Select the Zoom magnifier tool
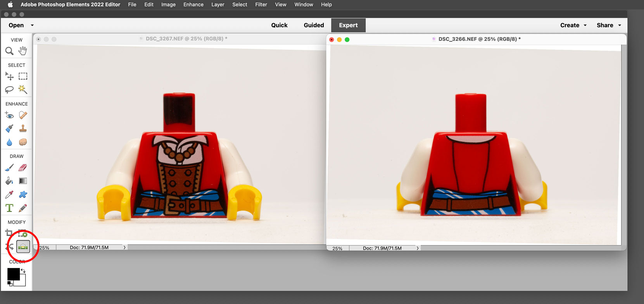This screenshot has width=644, height=304. point(9,51)
